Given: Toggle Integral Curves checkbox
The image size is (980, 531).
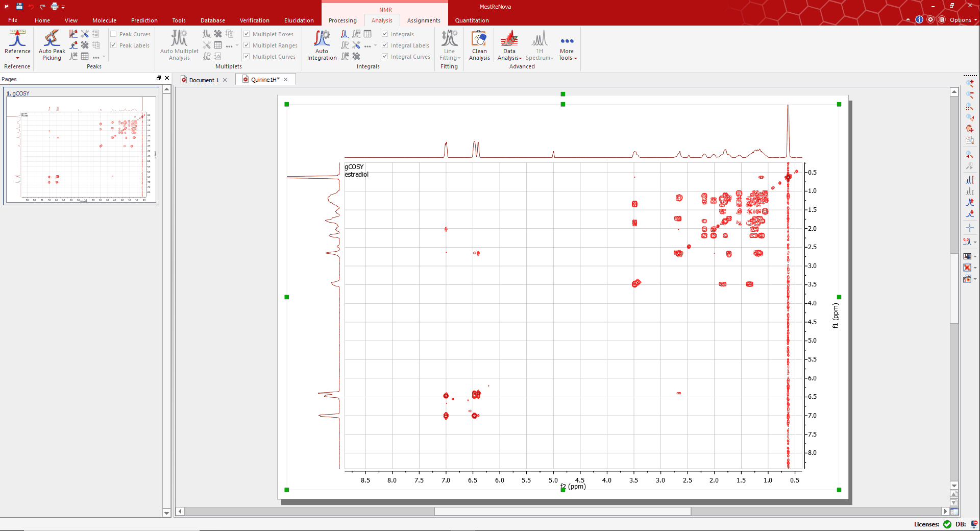Looking at the screenshot, I should pyautogui.click(x=385, y=57).
